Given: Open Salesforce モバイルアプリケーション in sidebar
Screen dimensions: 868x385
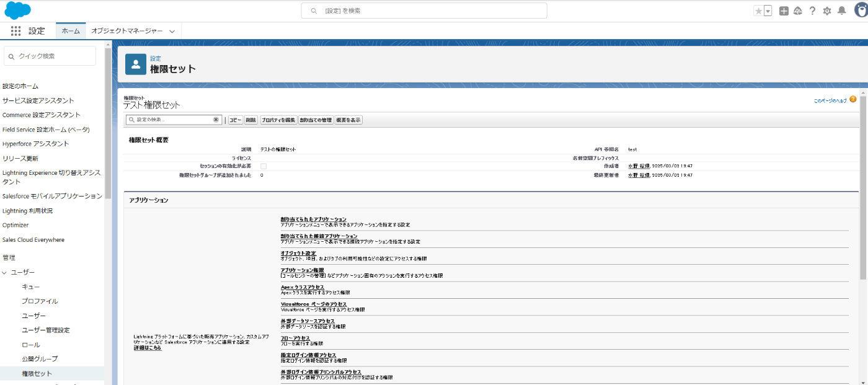Looking at the screenshot, I should (x=52, y=196).
